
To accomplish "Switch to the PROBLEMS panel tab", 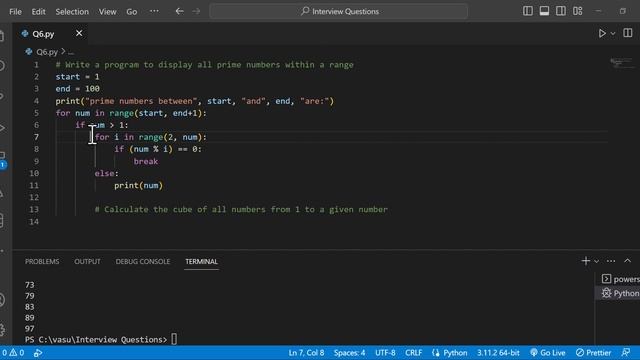I will (x=42, y=261).
